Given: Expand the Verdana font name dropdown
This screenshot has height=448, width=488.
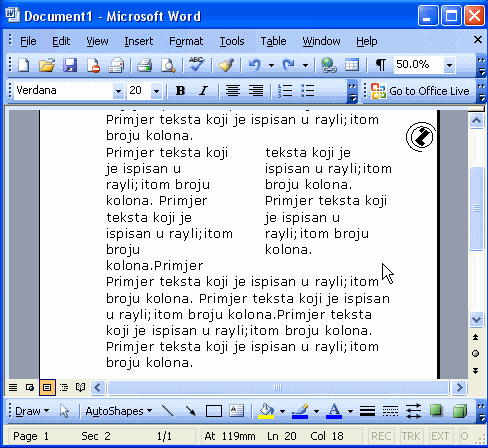Looking at the screenshot, I should tap(118, 91).
